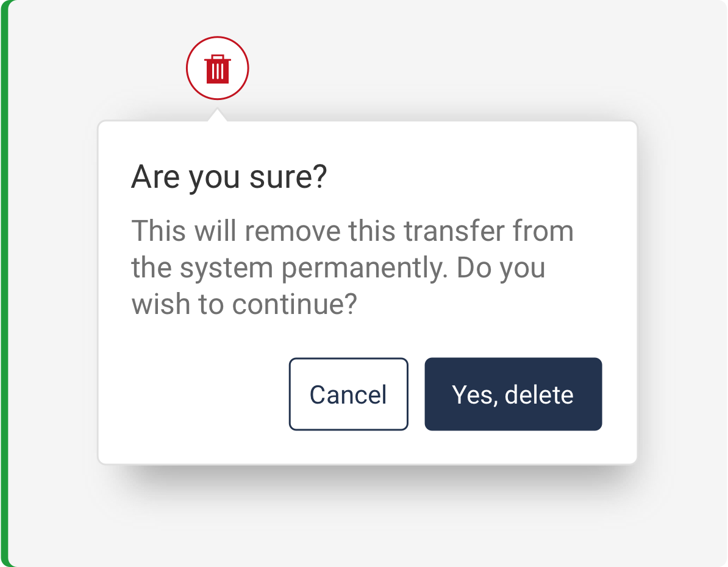Click the red trash can icon

(x=217, y=69)
